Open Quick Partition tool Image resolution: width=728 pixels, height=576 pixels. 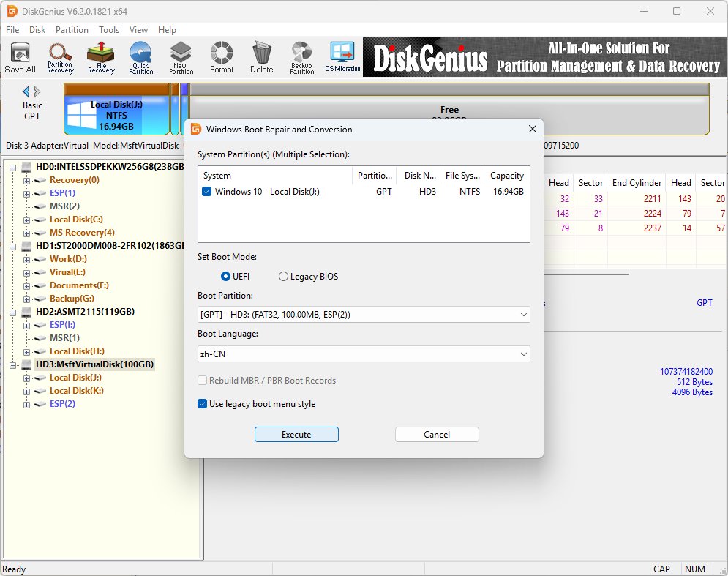140,58
